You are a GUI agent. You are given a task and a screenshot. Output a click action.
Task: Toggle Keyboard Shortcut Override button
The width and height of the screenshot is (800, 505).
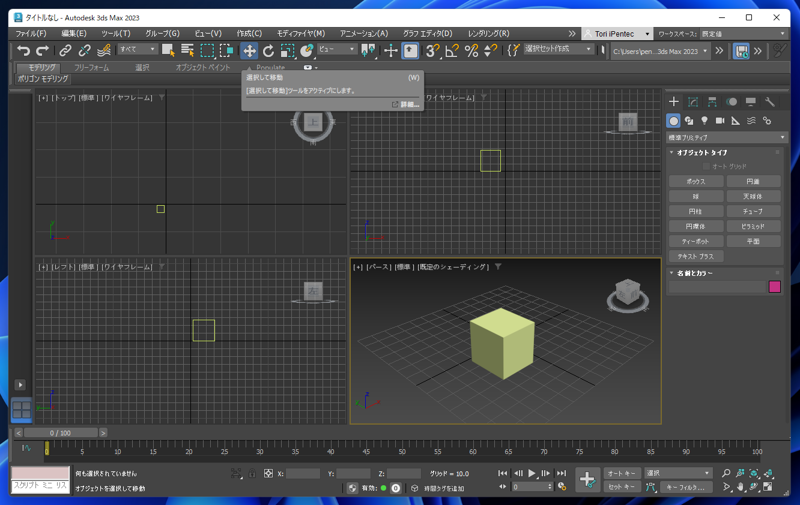coord(410,50)
